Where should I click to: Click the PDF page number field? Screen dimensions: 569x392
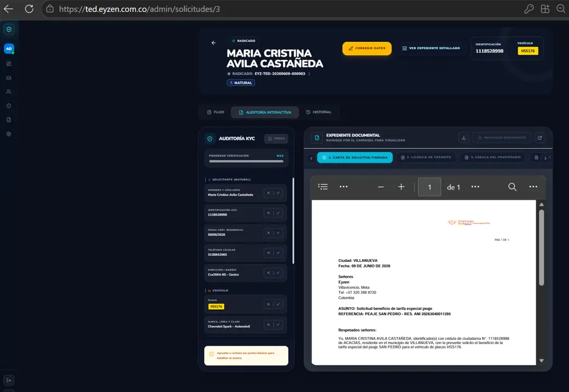click(429, 187)
